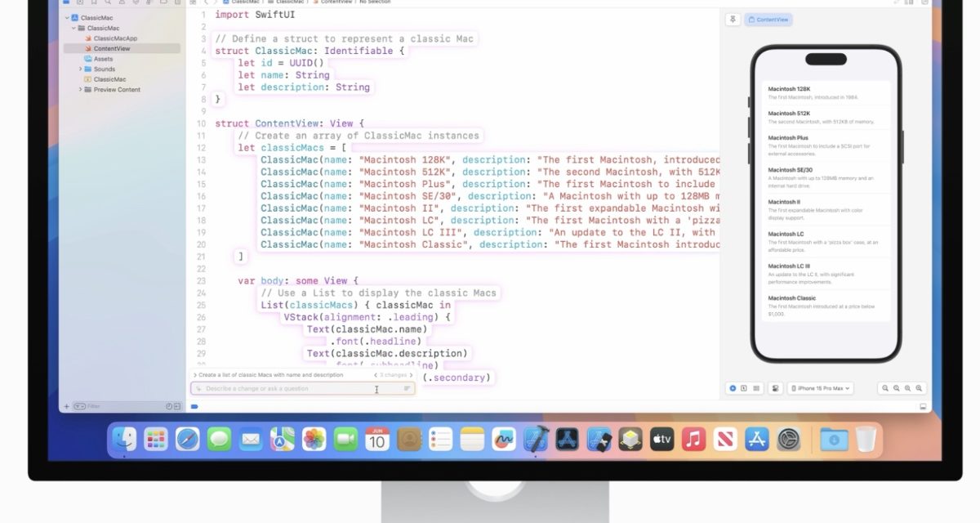This screenshot has width=980, height=523.
Task: Select the live preview mode button
Action: coord(733,388)
